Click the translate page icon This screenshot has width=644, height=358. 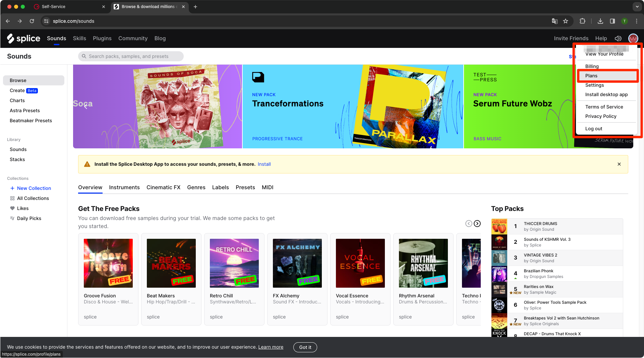[x=554, y=21]
